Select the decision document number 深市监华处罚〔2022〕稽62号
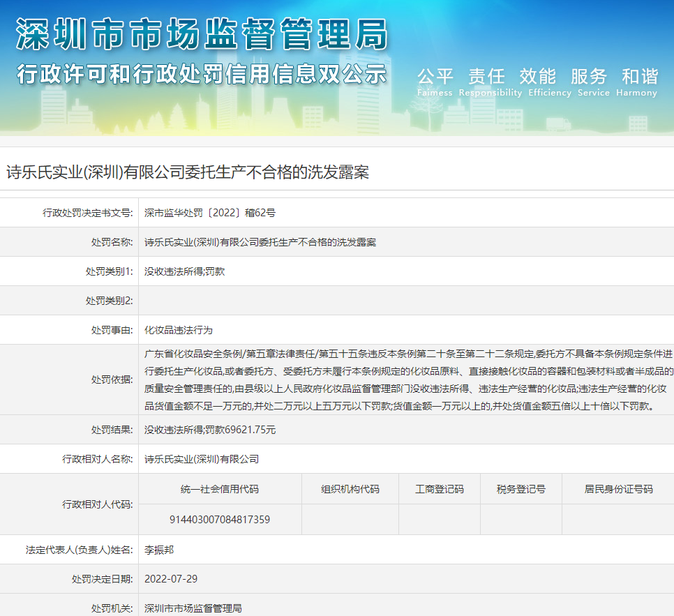674x616 pixels. click(x=210, y=213)
